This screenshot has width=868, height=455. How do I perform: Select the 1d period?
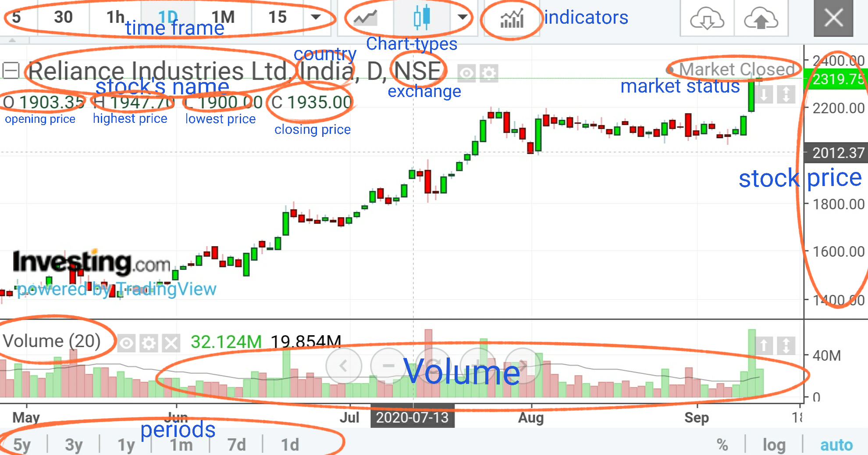290,444
